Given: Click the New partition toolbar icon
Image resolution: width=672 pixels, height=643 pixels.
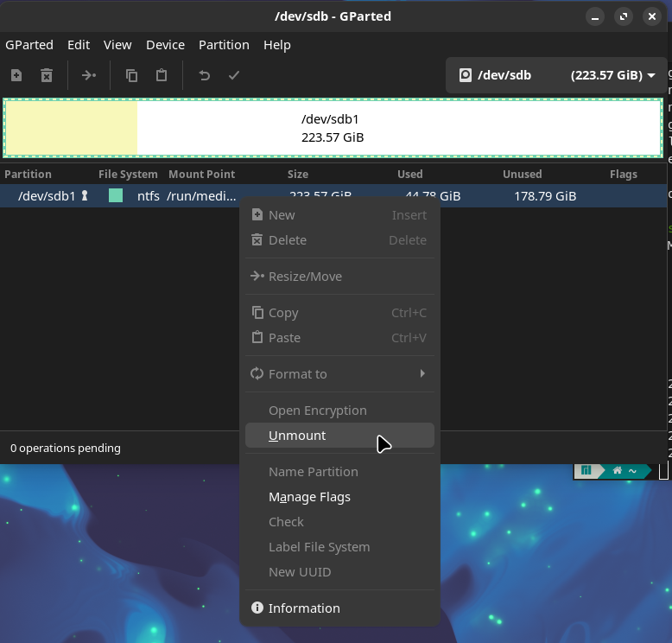Looking at the screenshot, I should pyautogui.click(x=16, y=75).
